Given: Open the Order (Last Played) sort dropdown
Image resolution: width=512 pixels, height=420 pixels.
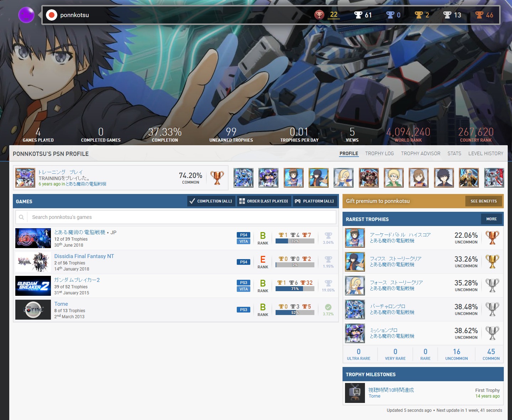Looking at the screenshot, I should tap(264, 201).
